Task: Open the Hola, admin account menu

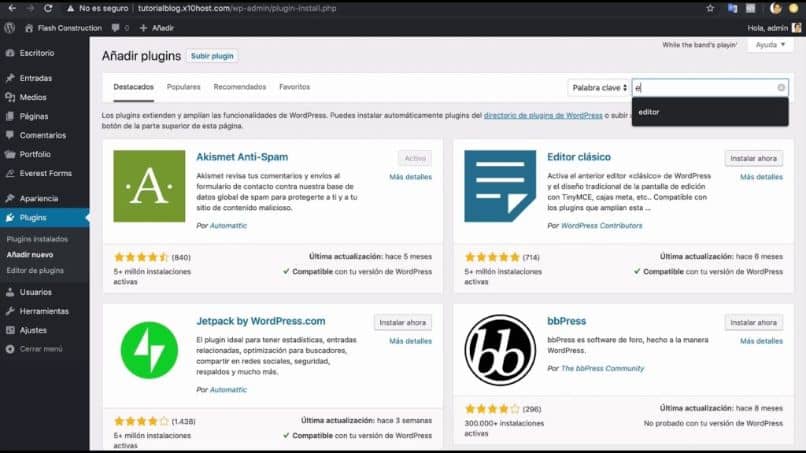Action: [x=774, y=28]
